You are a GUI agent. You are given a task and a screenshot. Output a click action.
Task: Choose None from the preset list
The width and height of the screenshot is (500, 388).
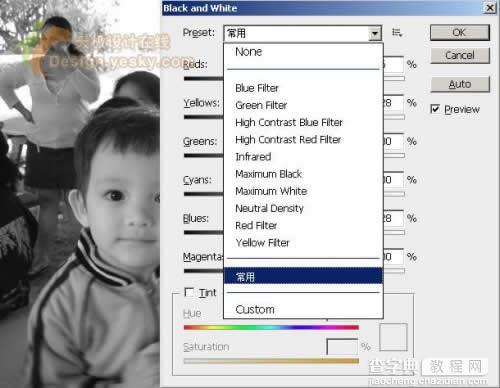[248, 52]
